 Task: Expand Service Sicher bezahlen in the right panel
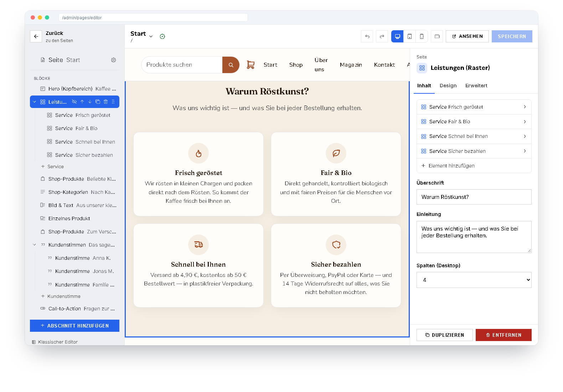point(474,151)
